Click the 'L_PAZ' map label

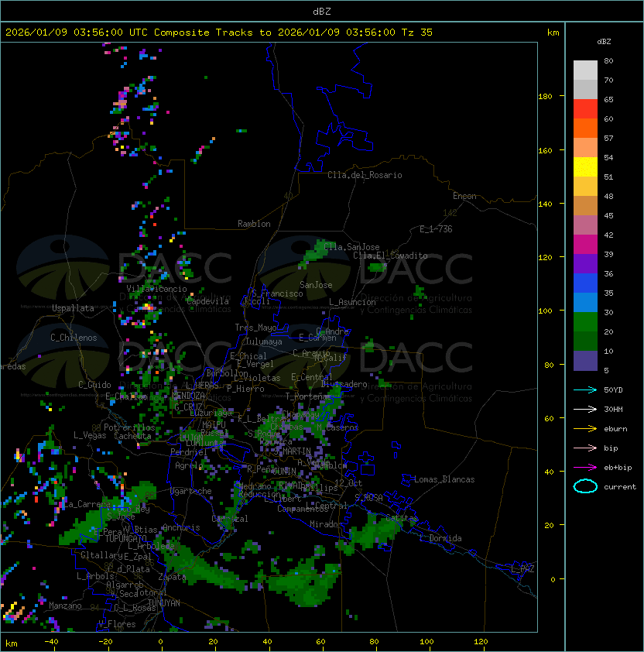coord(522,569)
